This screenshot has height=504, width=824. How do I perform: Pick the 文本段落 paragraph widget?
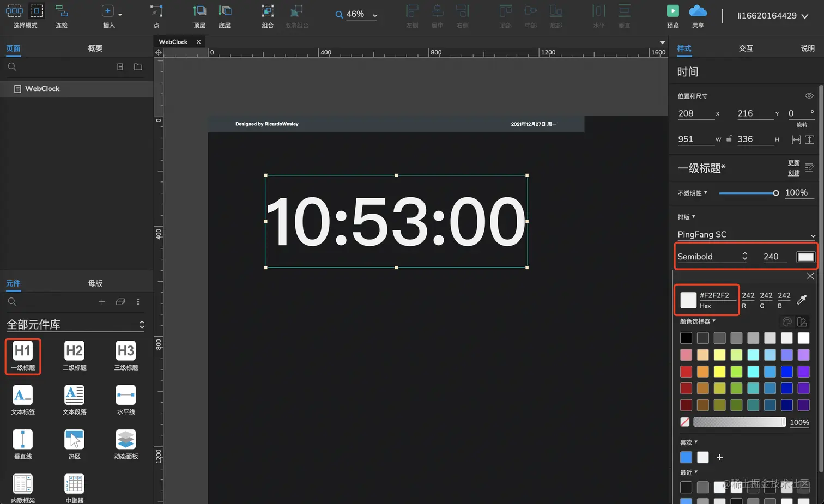(74, 400)
